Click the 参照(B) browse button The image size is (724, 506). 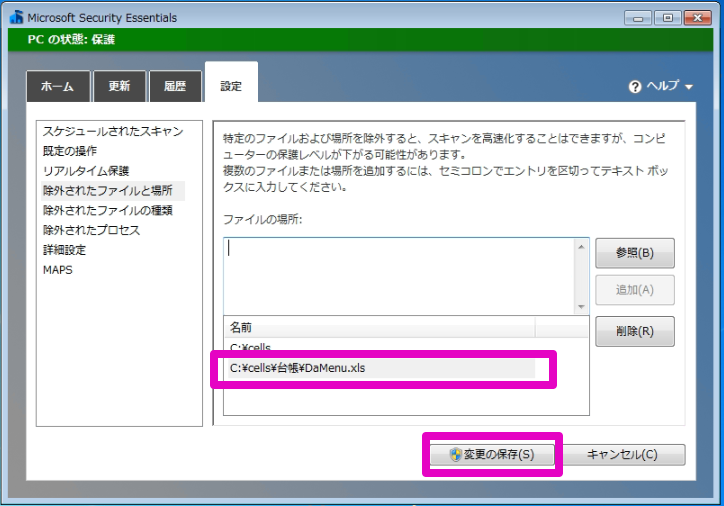635,253
